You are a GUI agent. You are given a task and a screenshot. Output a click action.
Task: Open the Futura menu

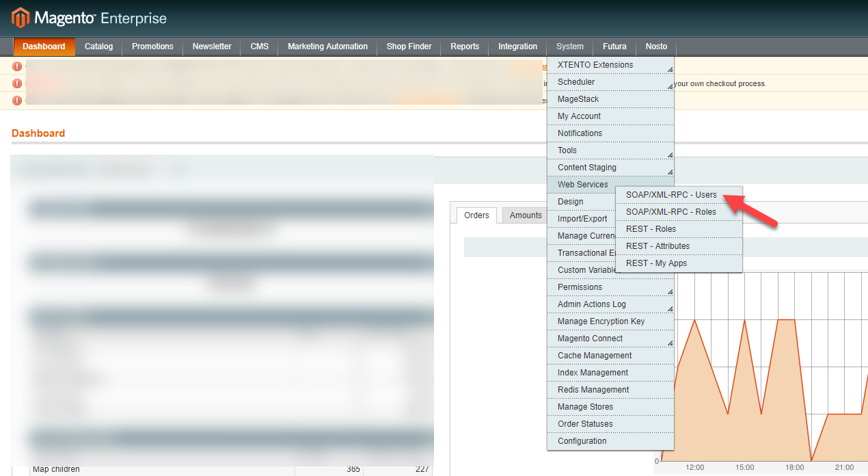click(x=614, y=47)
